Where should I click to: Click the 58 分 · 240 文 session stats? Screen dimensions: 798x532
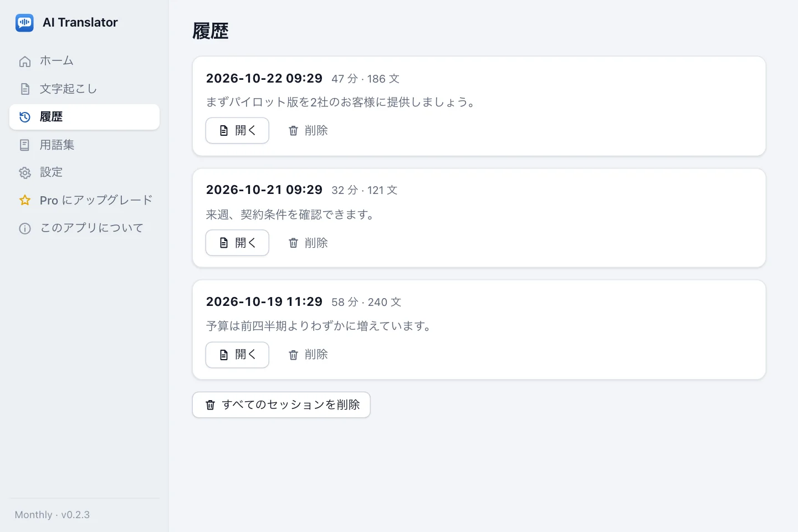[x=366, y=303]
